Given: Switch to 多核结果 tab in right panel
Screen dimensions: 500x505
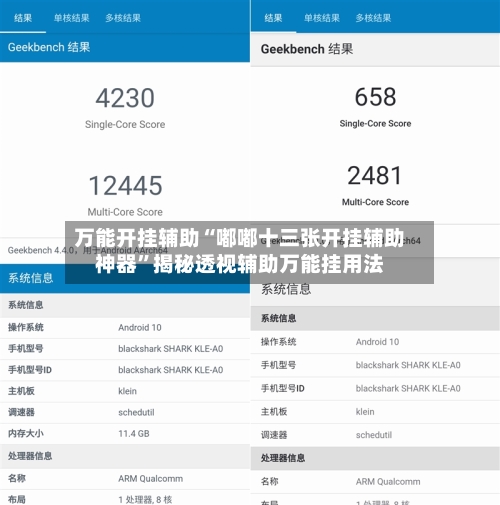Looking at the screenshot, I should tap(373, 18).
